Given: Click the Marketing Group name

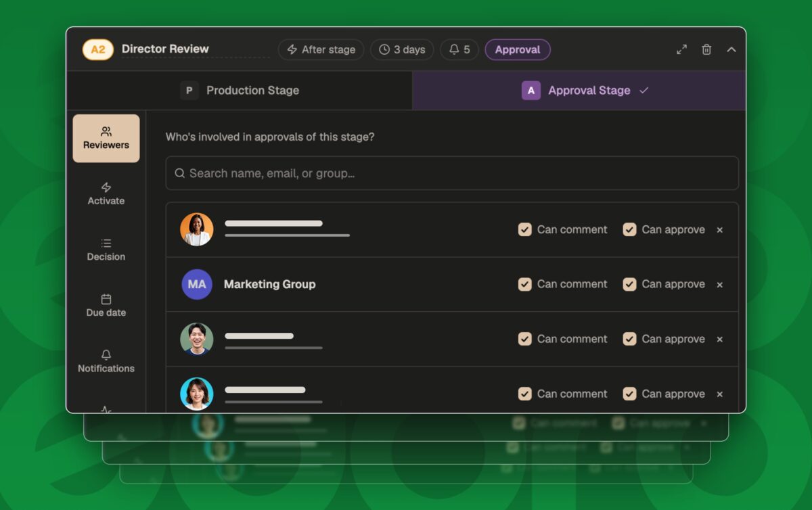Looking at the screenshot, I should 269,285.
